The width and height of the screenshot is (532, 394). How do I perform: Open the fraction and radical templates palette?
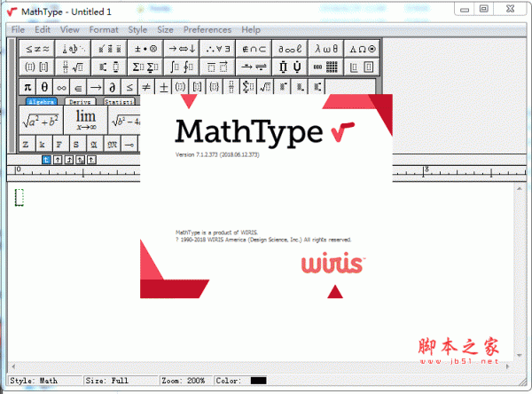(74, 67)
